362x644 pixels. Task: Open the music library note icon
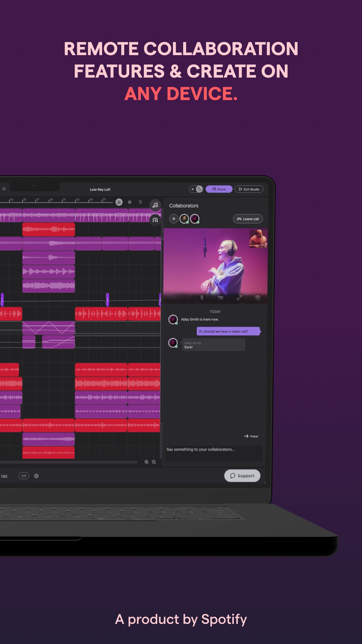click(155, 205)
